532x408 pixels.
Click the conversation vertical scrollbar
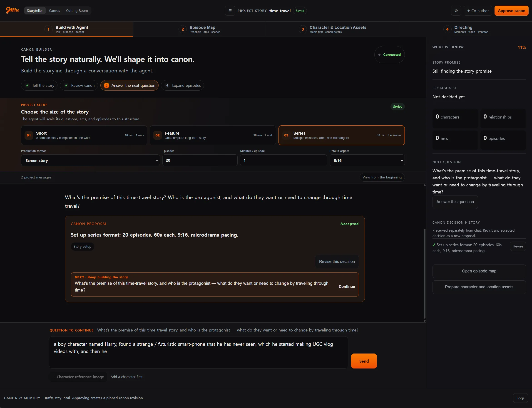424,273
